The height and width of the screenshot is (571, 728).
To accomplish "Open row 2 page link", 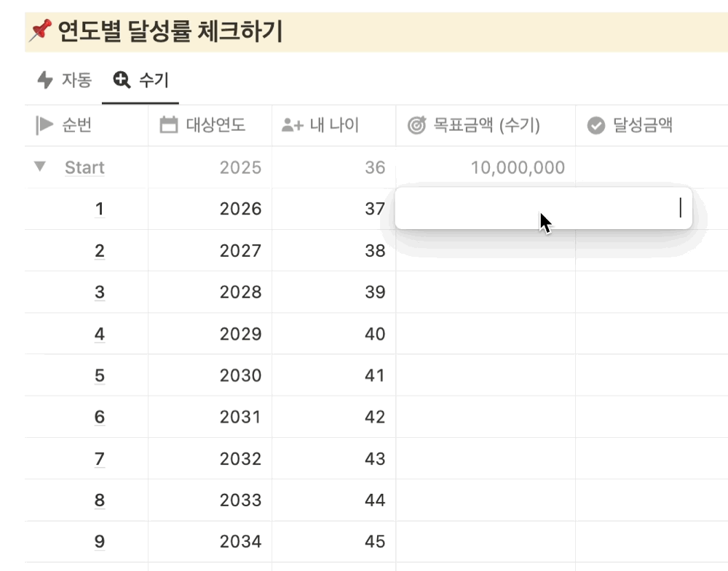I will click(x=99, y=251).
